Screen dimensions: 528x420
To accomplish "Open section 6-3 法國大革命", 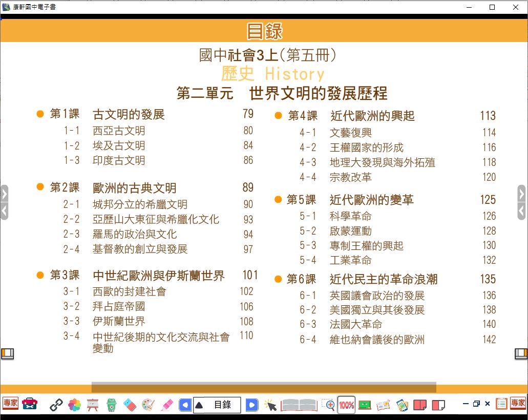I will pyautogui.click(x=355, y=325).
